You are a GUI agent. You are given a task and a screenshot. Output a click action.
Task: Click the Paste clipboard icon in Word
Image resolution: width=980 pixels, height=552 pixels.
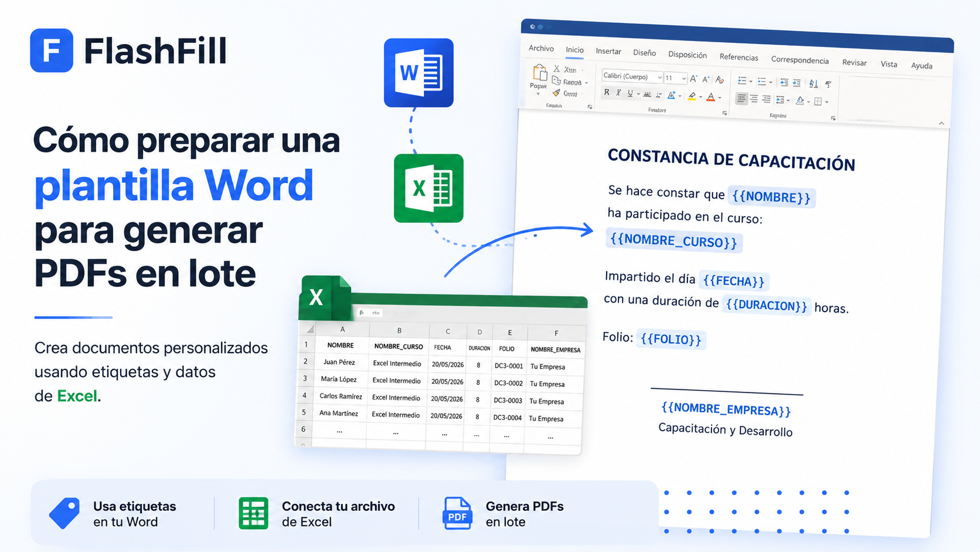[540, 72]
